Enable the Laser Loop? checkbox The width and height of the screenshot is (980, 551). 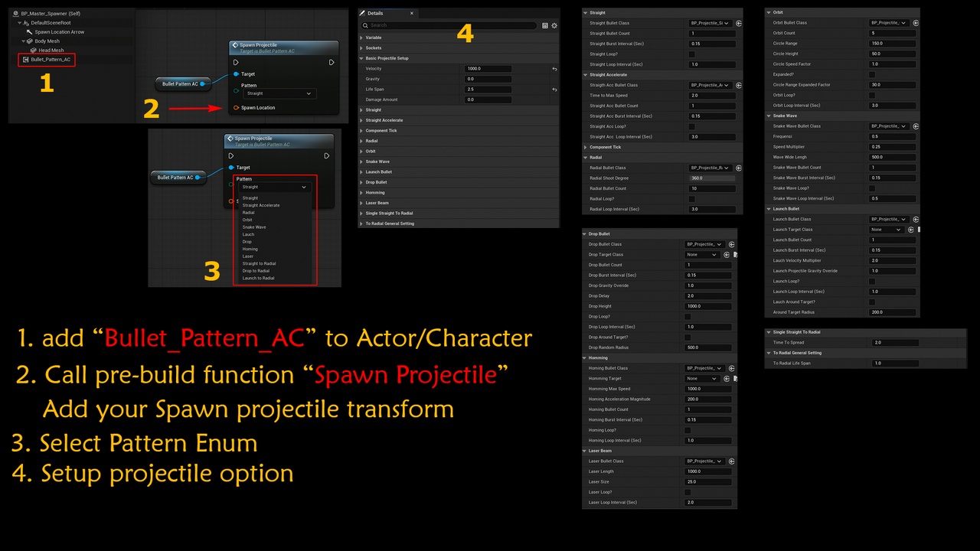688,492
